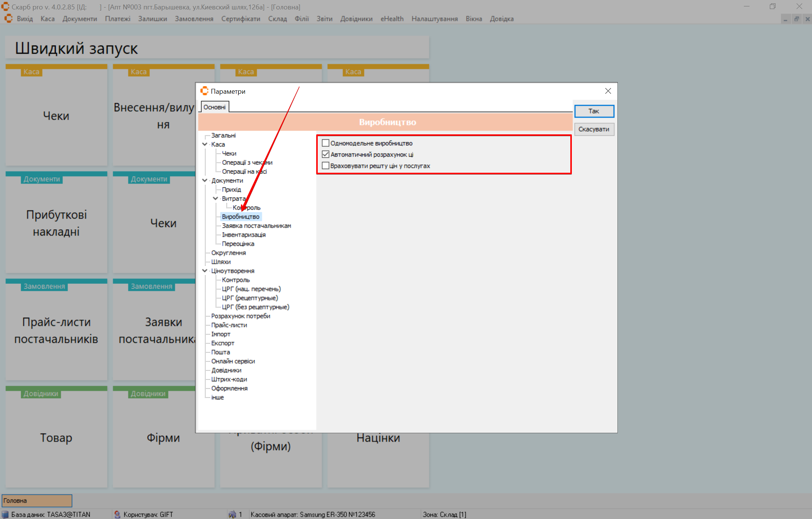The image size is (812, 519).
Task: Click the Головна window tab at bottom
Action: (x=37, y=501)
